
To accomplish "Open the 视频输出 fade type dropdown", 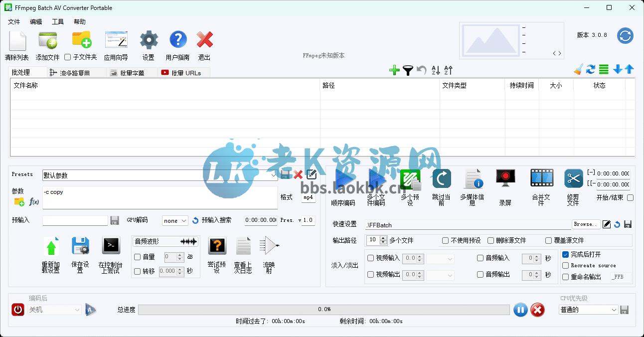I will click(x=440, y=275).
